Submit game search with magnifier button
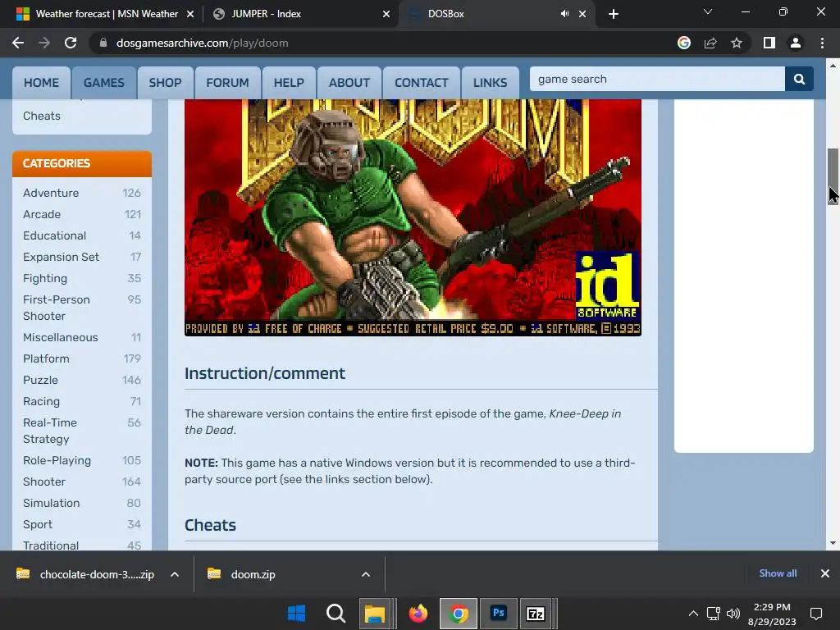The image size is (840, 630). coord(799,80)
